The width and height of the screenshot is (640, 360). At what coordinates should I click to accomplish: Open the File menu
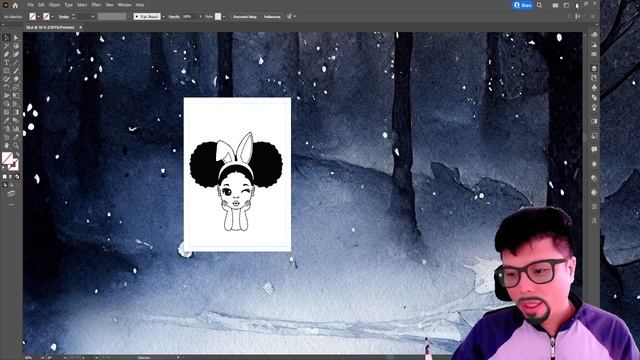tap(31, 5)
